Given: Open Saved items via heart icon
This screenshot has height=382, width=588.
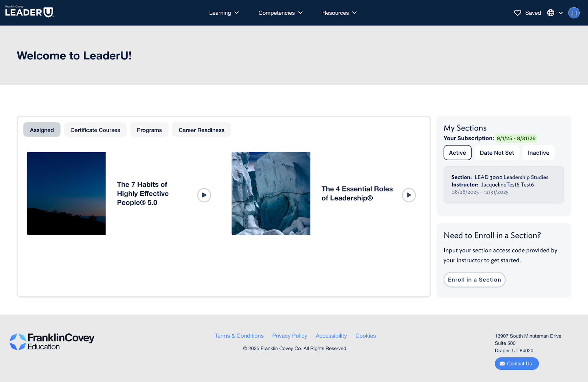Looking at the screenshot, I should coord(517,13).
